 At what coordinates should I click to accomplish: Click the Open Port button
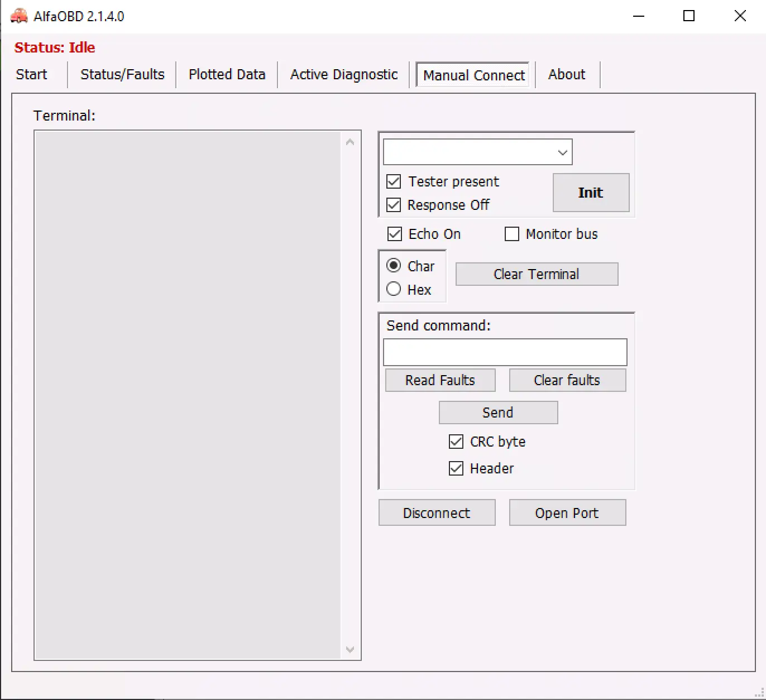(x=567, y=513)
